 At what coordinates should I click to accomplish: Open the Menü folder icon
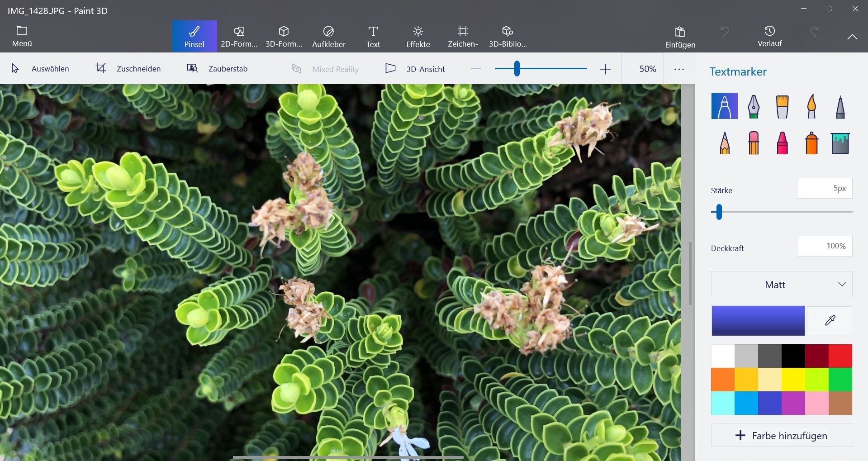point(22,31)
